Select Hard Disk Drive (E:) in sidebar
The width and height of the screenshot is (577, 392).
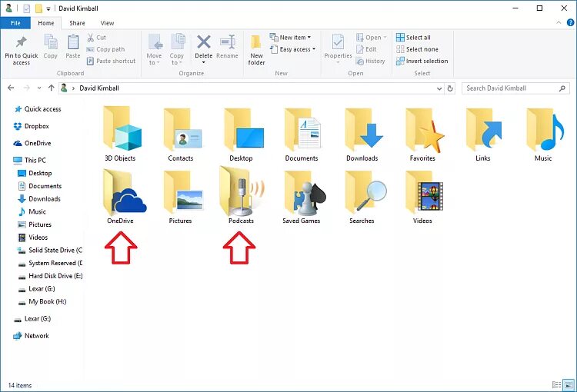pyautogui.click(x=50, y=276)
